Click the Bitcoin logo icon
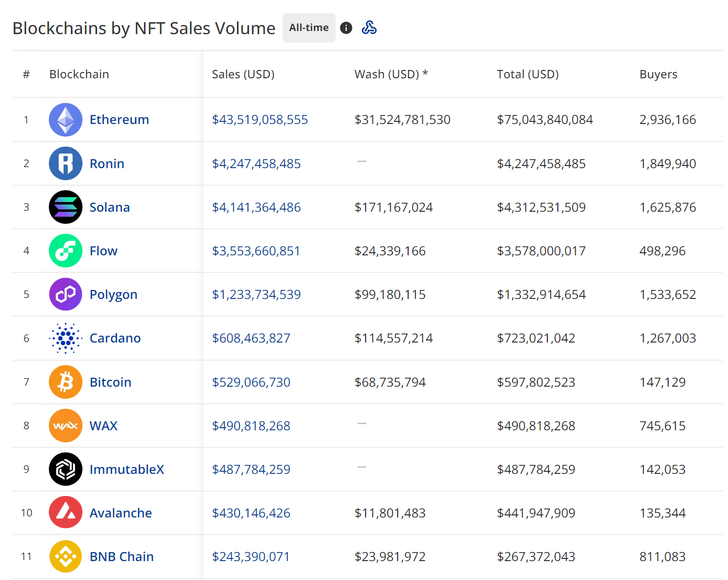This screenshot has width=728, height=580. coord(66,382)
